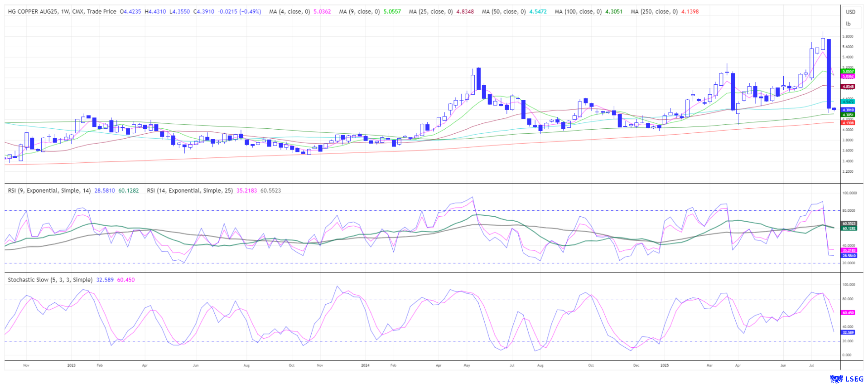Select the dark red 4.8348 price tag

pyautogui.click(x=848, y=87)
